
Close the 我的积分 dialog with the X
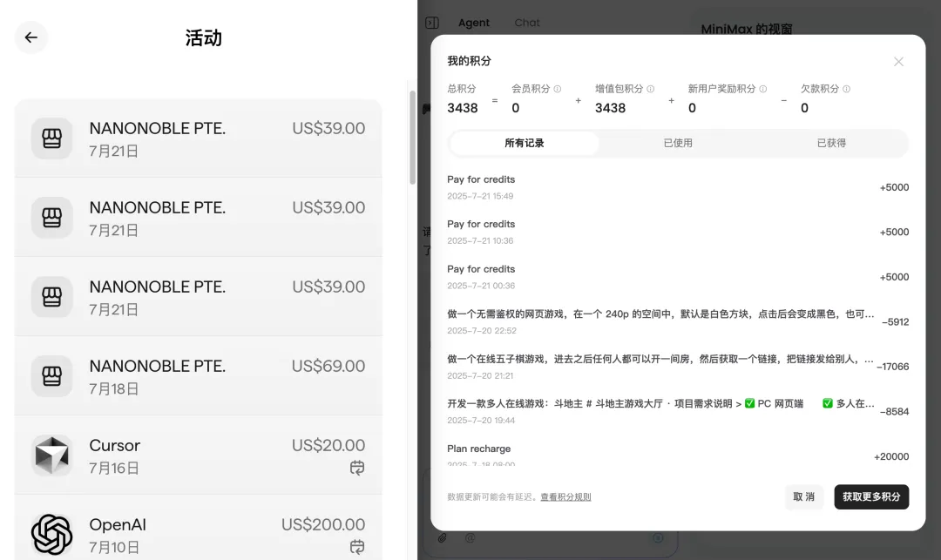coord(898,62)
